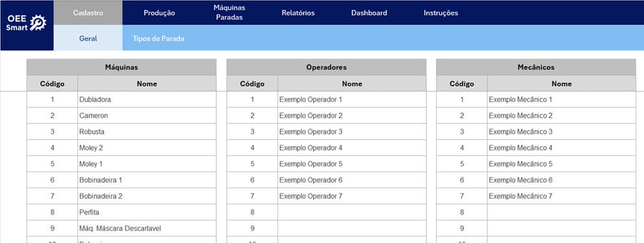Select code 5 cell in Operadores table
The height and width of the screenshot is (243, 644).
(252, 164)
